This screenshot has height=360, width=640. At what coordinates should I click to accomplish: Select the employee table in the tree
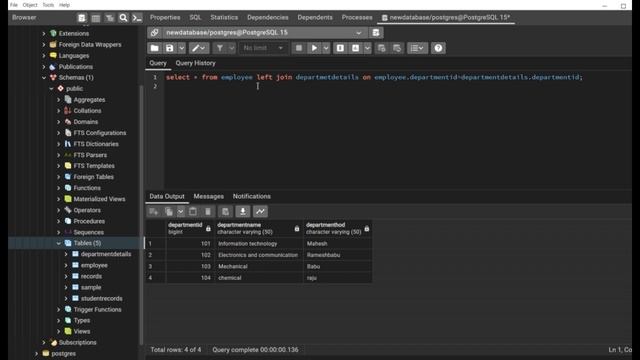point(94,265)
